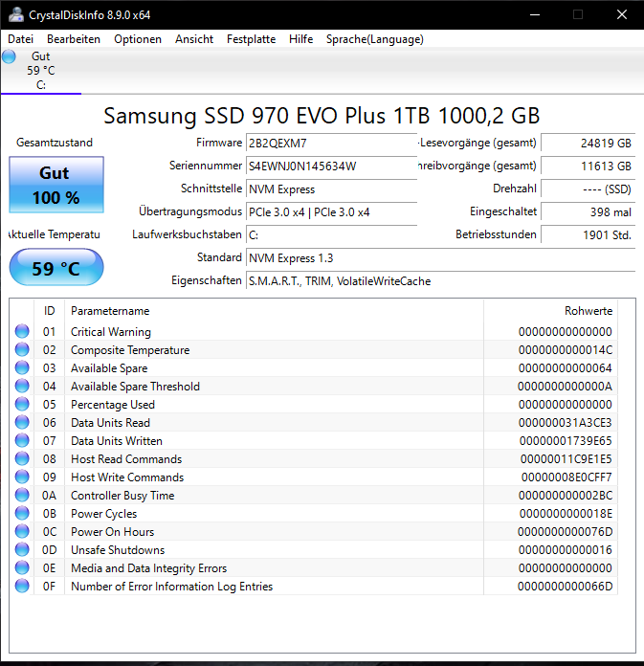The height and width of the screenshot is (666, 644).
Task: Click the status orb for Error Information Log Entries
Action: pos(22,587)
